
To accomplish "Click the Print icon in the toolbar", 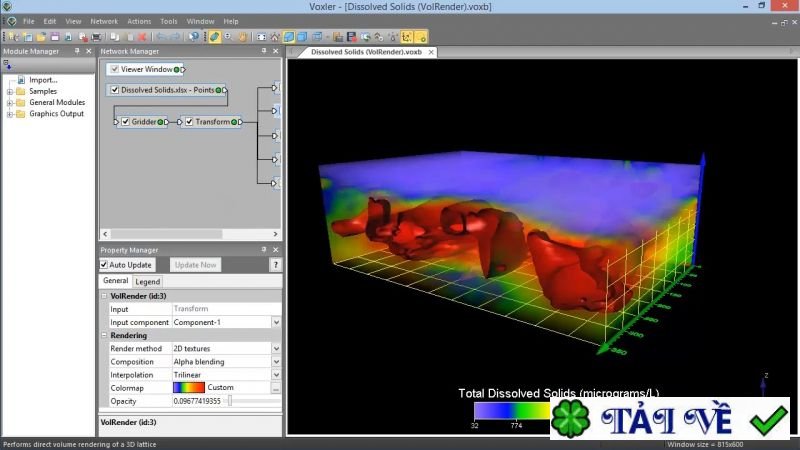I will coord(96,37).
